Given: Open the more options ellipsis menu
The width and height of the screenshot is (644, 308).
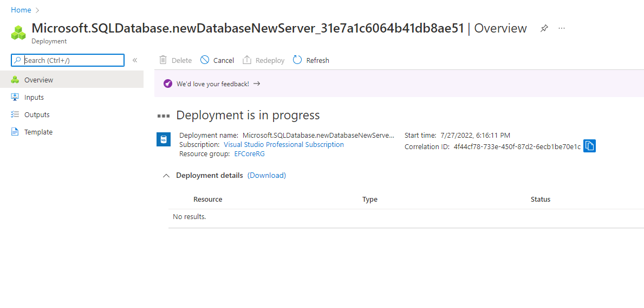Looking at the screenshot, I should 562,28.
